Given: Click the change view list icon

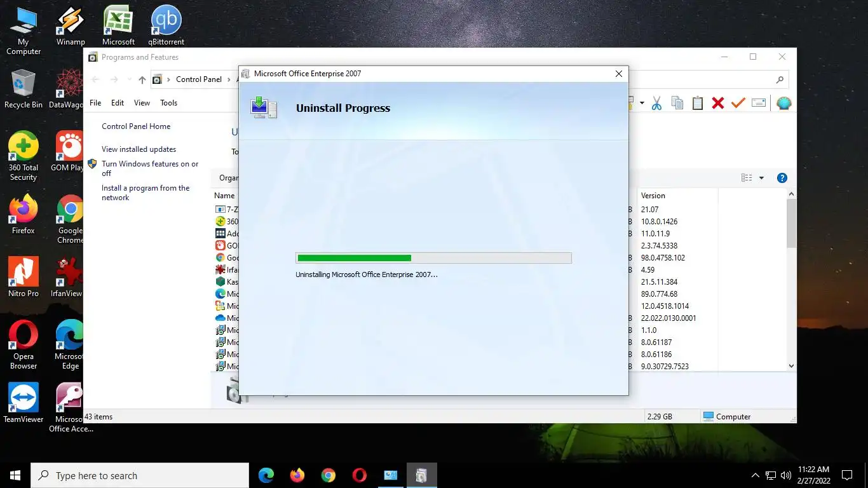Looking at the screenshot, I should [x=747, y=178].
